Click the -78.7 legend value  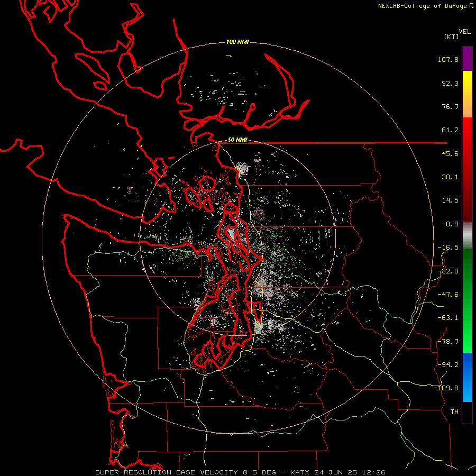[x=448, y=342]
